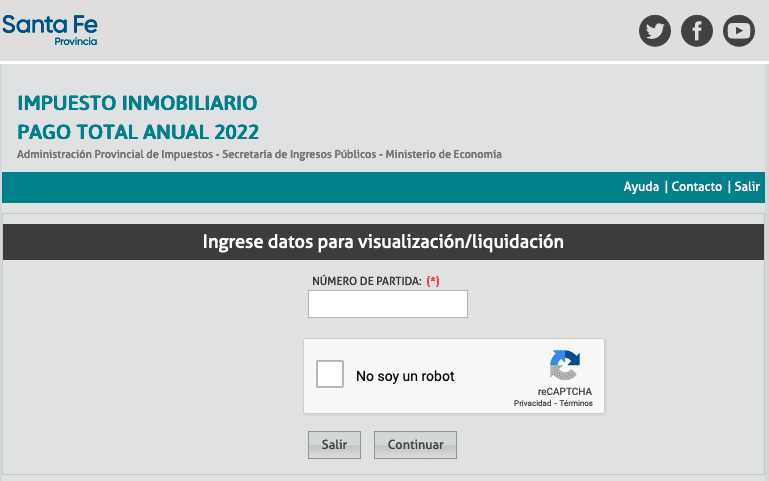Open the reCAPTCHA Privacidad link
Viewport: 769px width, 481px height.
coord(533,404)
